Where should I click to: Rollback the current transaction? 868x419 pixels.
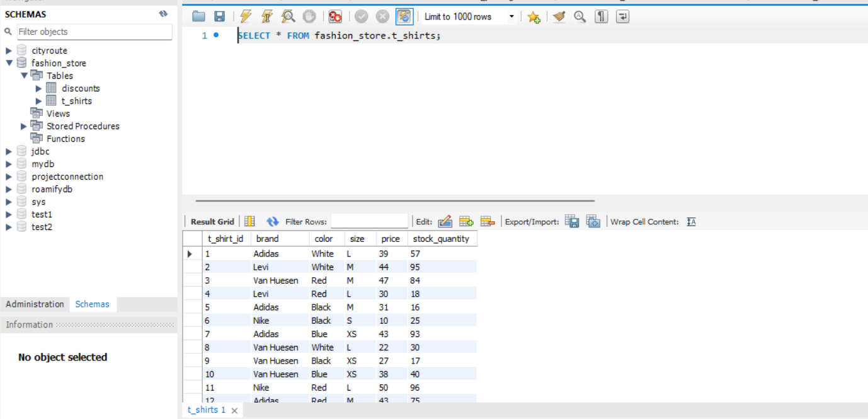pyautogui.click(x=382, y=17)
